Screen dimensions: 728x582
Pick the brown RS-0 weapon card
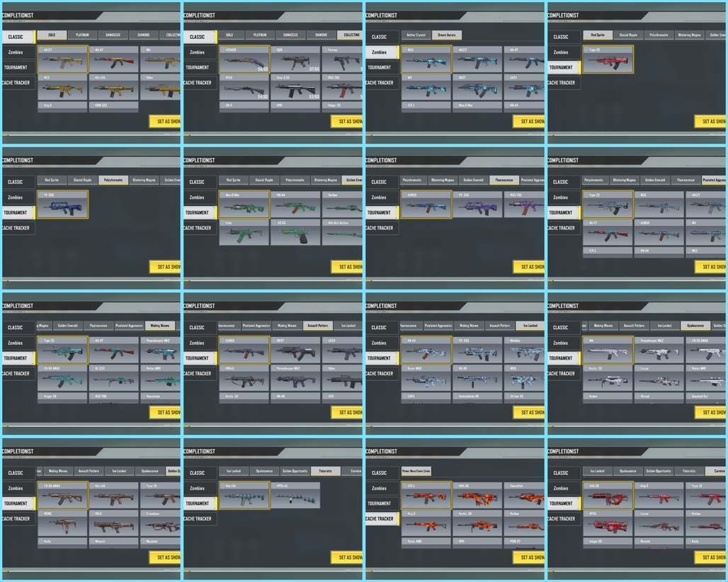point(114,523)
